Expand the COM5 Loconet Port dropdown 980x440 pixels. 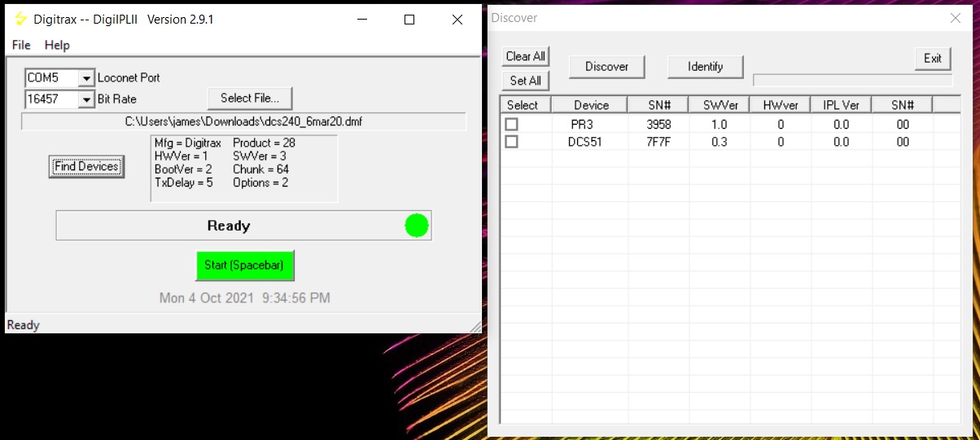86,78
